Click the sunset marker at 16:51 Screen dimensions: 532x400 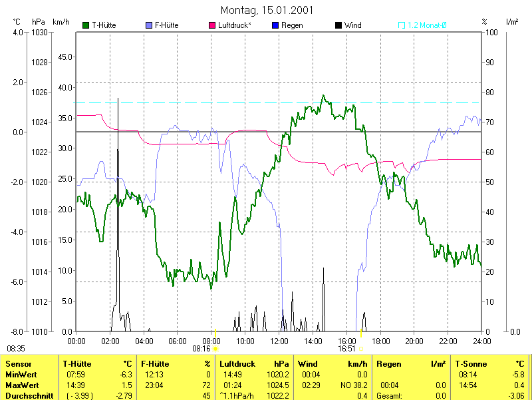tap(360, 347)
